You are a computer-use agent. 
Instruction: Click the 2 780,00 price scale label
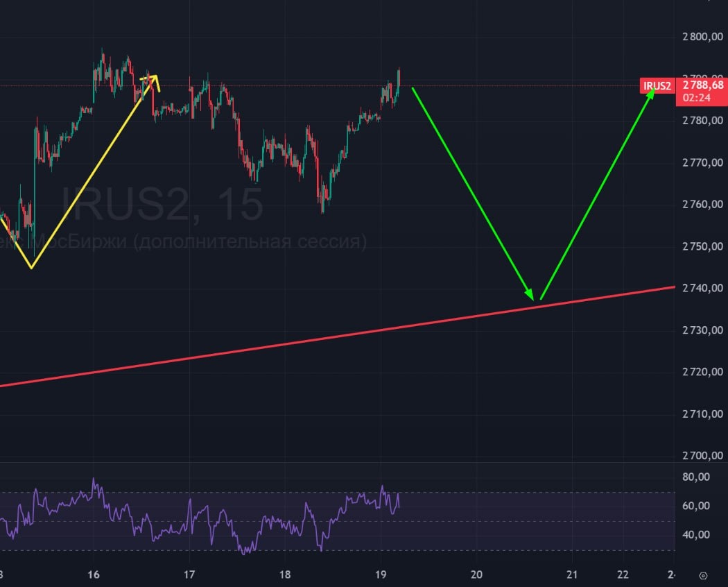point(702,120)
